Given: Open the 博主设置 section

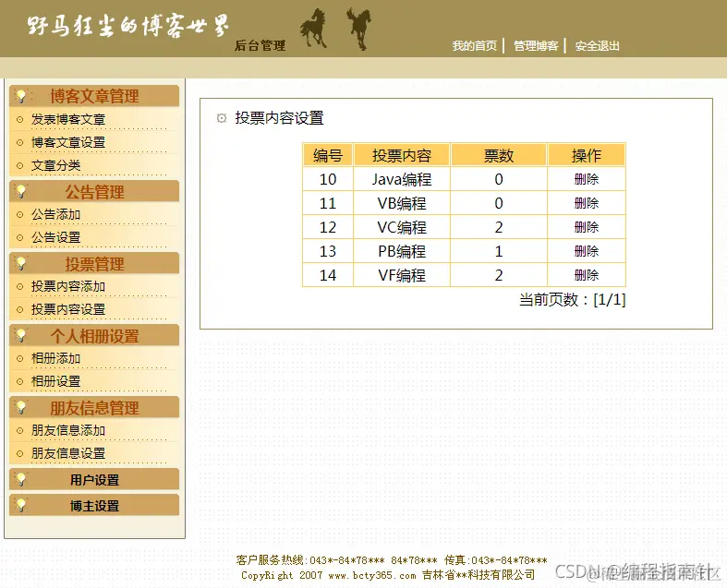Looking at the screenshot, I should [94, 506].
